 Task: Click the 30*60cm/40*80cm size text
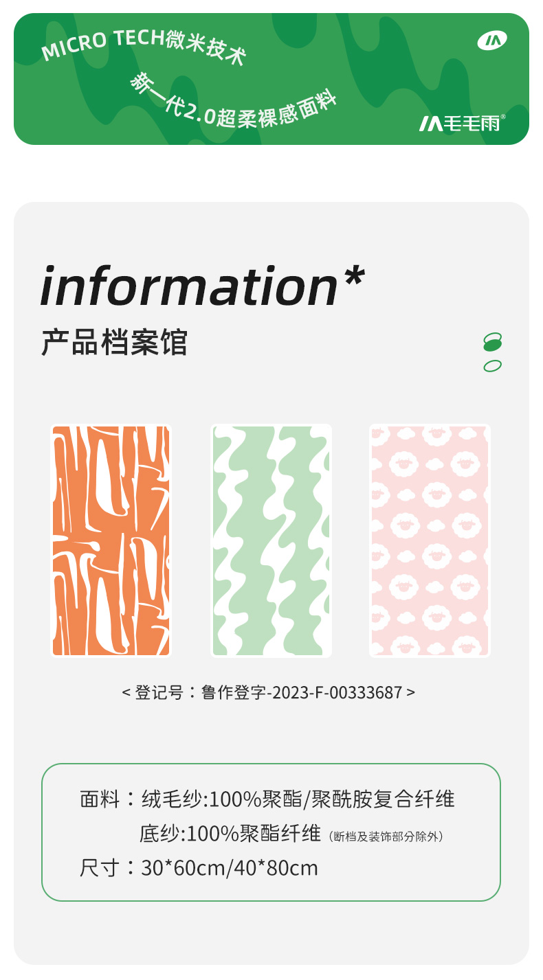[x=230, y=868]
